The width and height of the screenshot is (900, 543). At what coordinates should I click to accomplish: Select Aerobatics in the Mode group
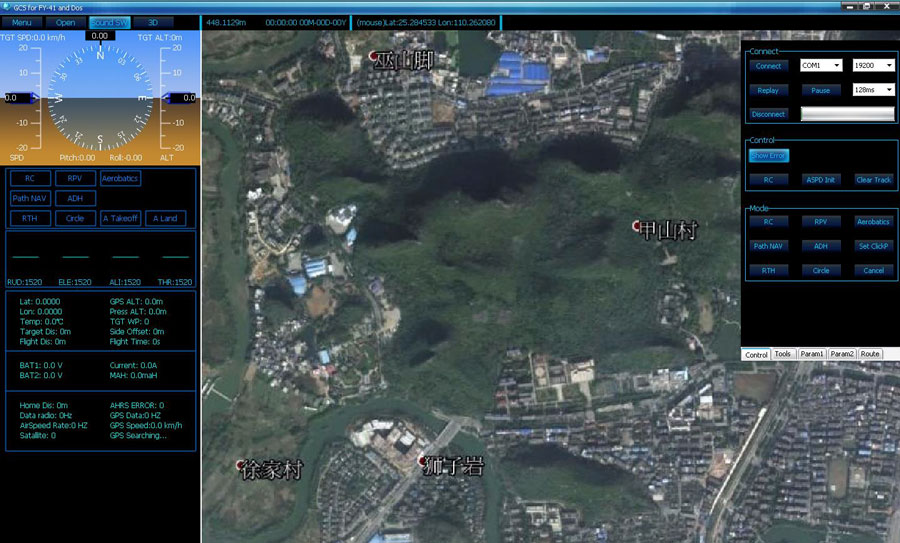873,222
